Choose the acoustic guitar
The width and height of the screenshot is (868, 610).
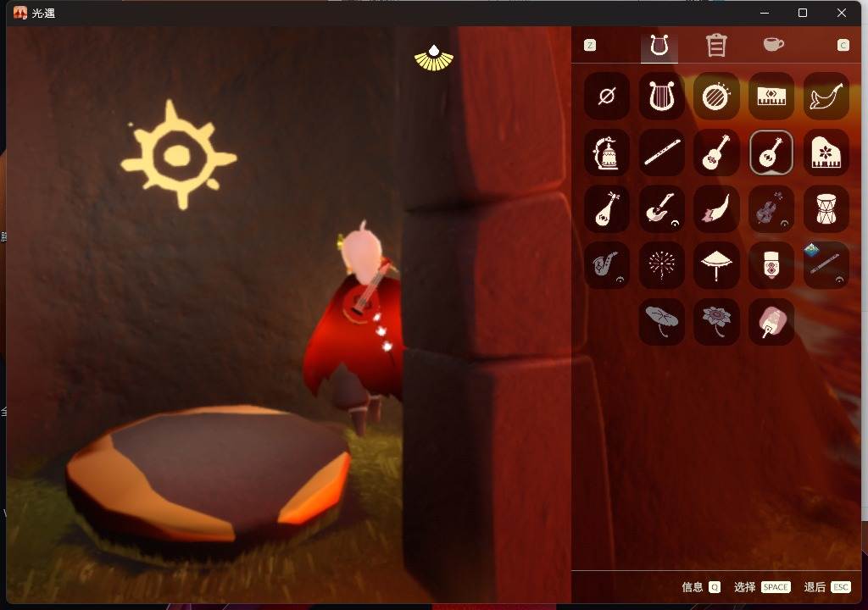coord(716,152)
